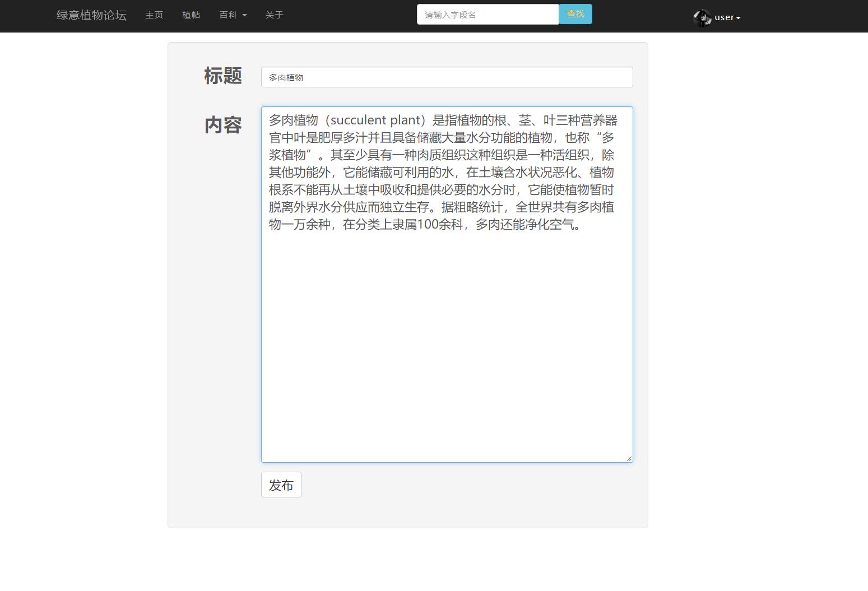Select the title text 多肉植物
Screen dimensions: 868x591
point(285,77)
